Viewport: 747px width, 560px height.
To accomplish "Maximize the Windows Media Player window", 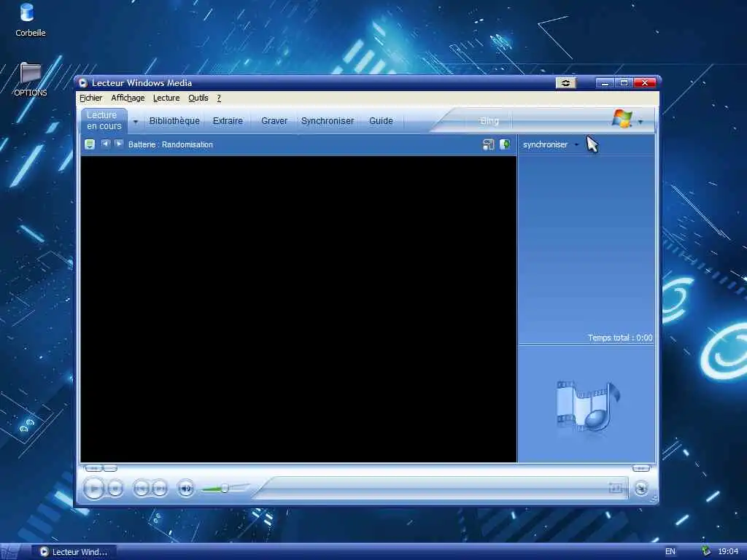I will point(624,83).
